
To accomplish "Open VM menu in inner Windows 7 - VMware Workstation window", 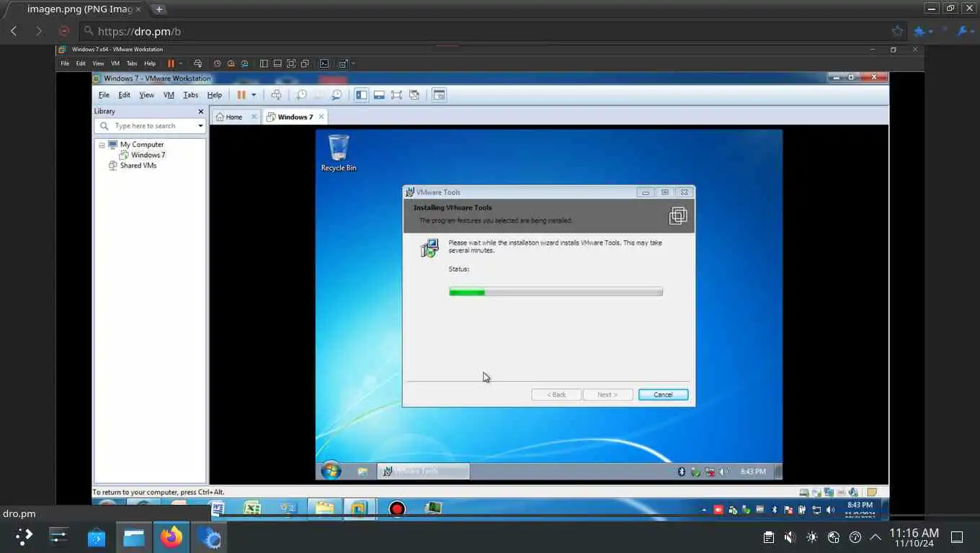I will pyautogui.click(x=169, y=95).
